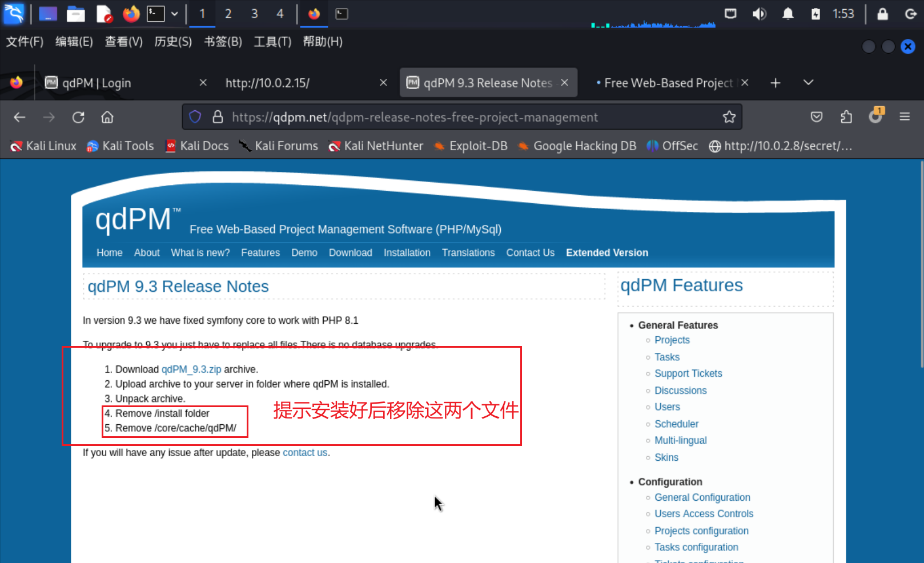Switch to workspace 4
Viewport: 924px width, 563px height.
[280, 14]
